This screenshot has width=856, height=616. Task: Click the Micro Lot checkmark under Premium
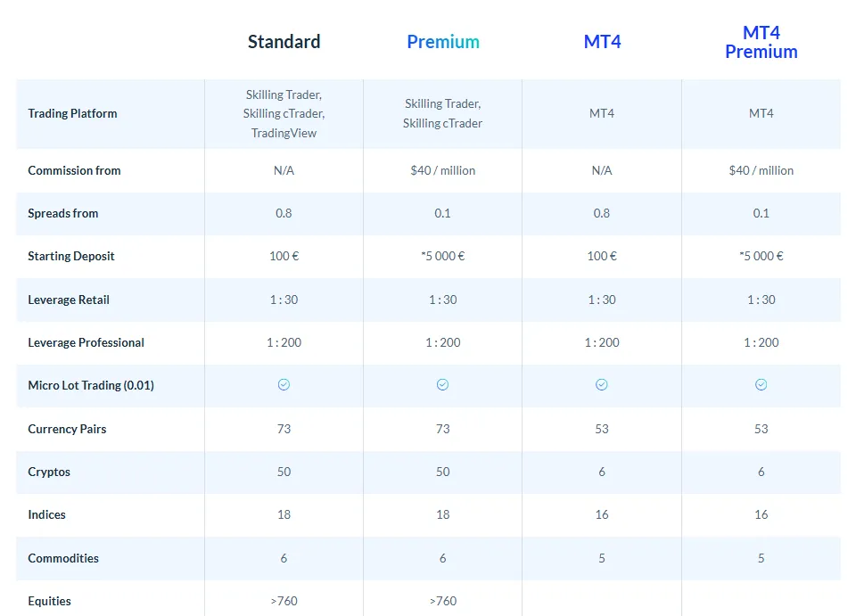[442, 385]
